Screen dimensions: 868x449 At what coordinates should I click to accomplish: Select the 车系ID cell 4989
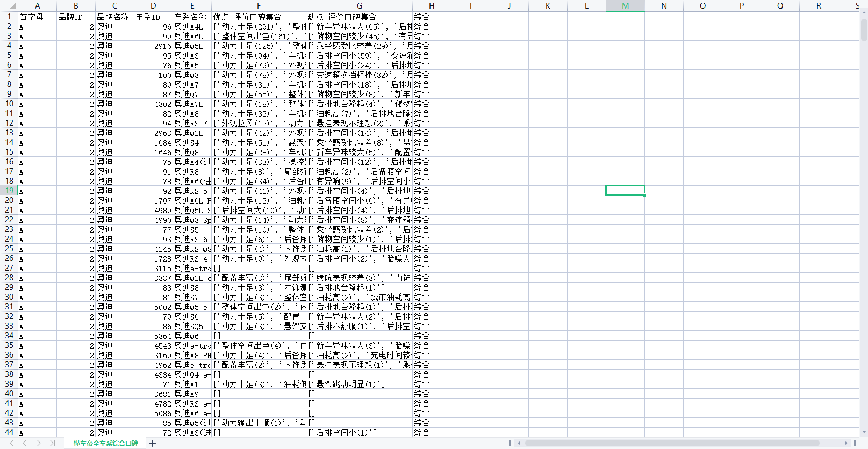click(x=153, y=210)
